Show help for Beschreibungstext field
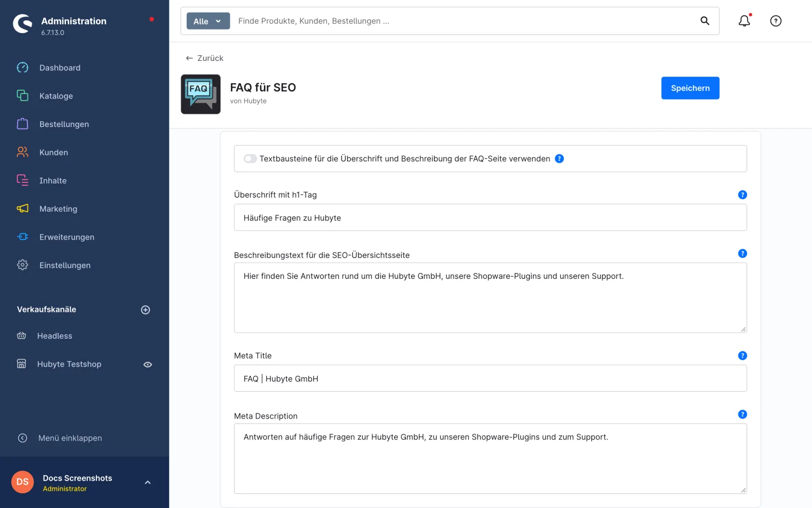This screenshot has width=812, height=508. [742, 253]
